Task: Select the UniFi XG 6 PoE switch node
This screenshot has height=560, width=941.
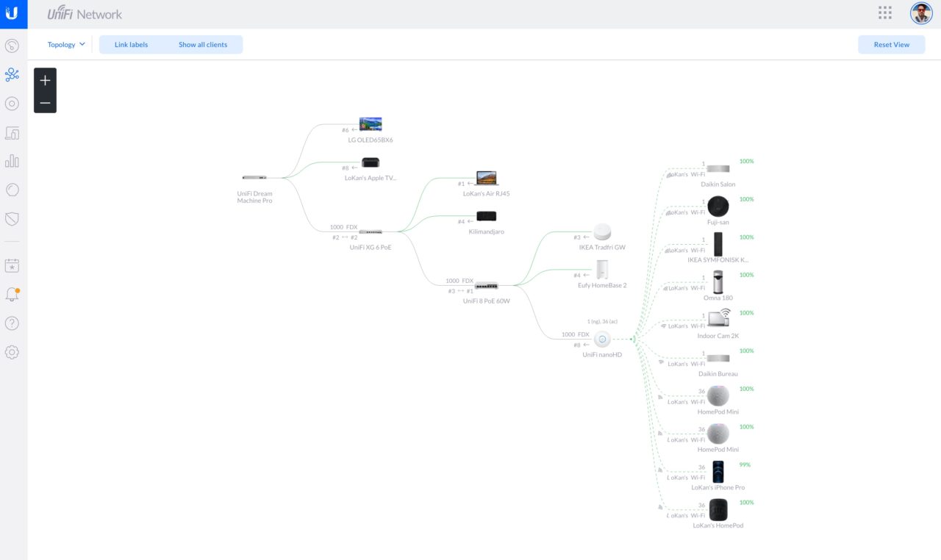Action: click(371, 232)
